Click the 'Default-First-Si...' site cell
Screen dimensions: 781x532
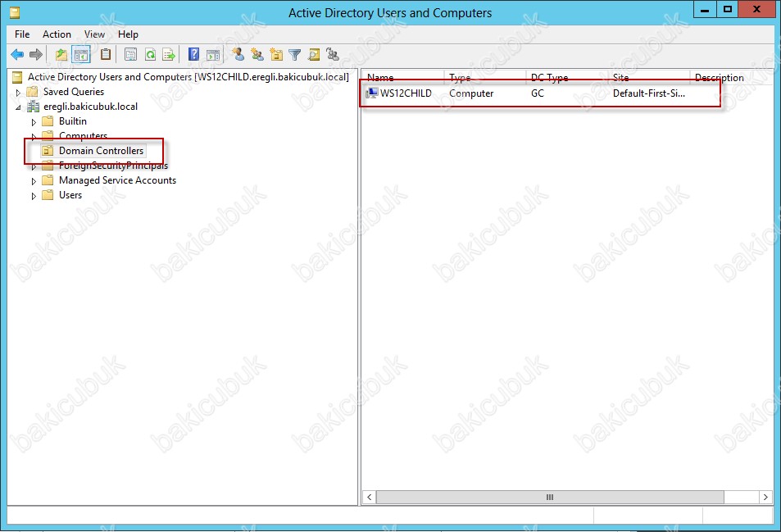click(x=649, y=93)
